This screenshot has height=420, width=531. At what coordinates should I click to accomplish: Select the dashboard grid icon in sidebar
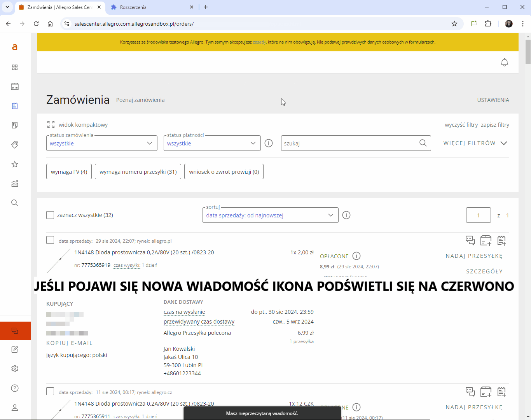coord(15,67)
